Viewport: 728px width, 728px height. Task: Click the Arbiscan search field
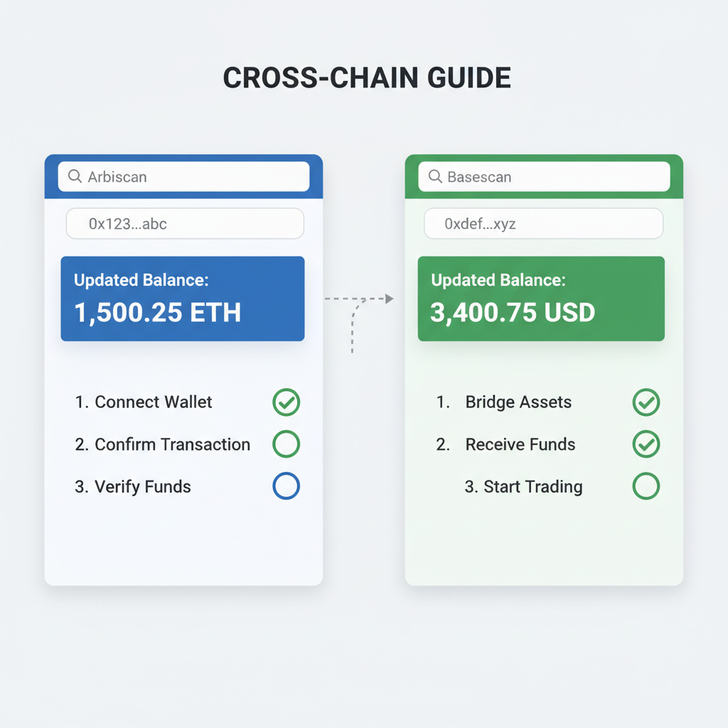coord(183,176)
